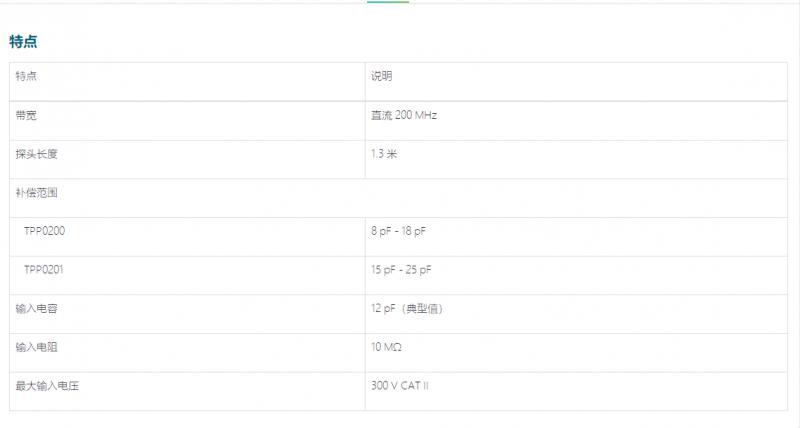
Task: Select the 带宽 row label
Action: click(x=26, y=115)
